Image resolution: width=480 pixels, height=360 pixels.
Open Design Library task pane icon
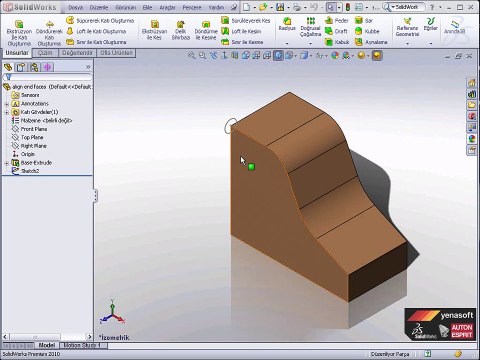472,94
